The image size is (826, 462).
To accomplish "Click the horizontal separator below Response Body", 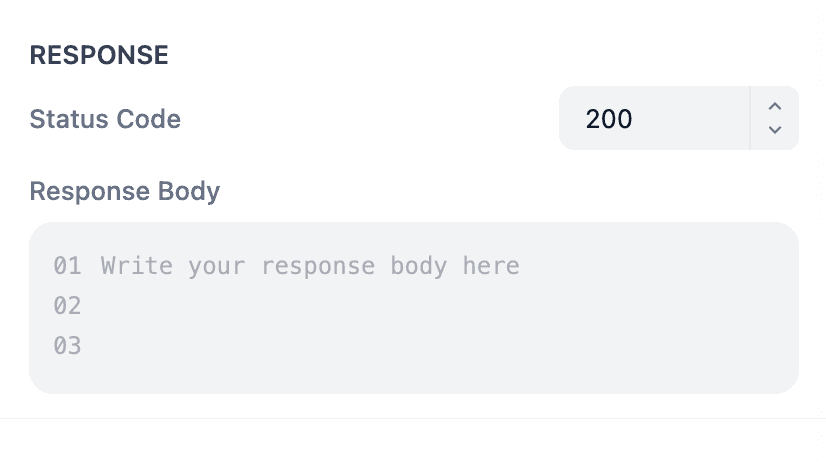I will (x=414, y=419).
